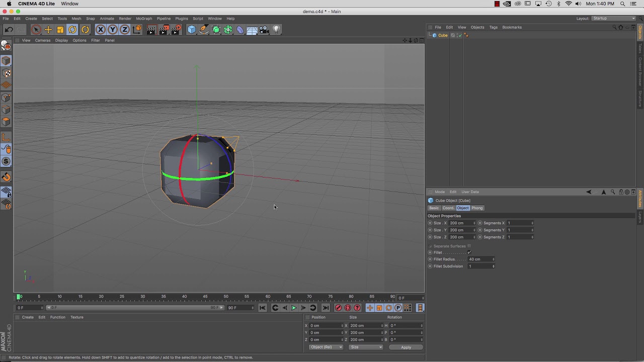
Task: Open Attributes Mode menu
Action: [x=440, y=192]
